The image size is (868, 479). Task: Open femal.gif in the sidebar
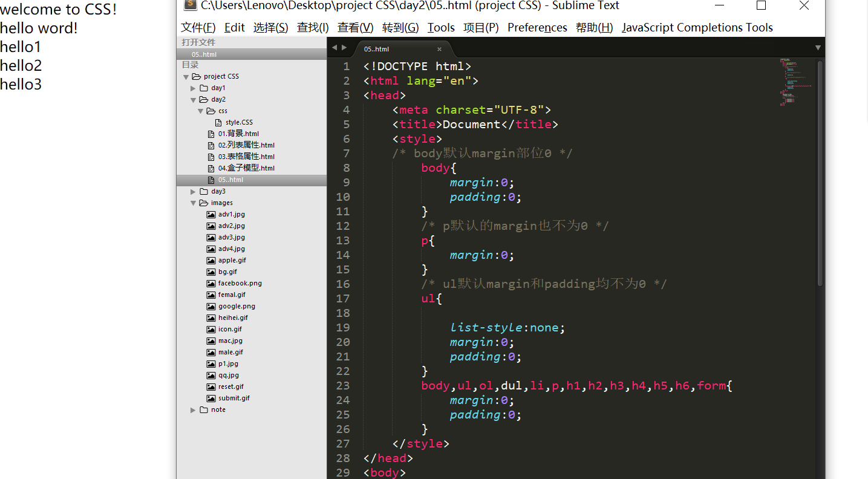tap(232, 295)
